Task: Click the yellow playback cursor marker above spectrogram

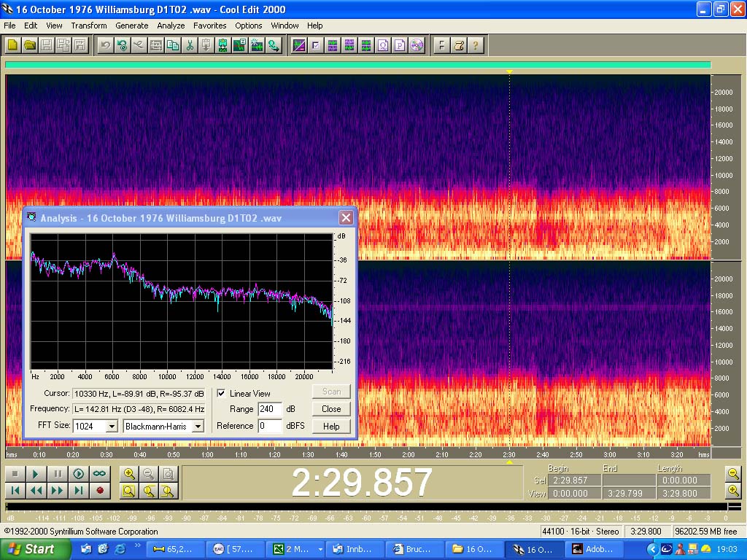Action: [x=509, y=71]
